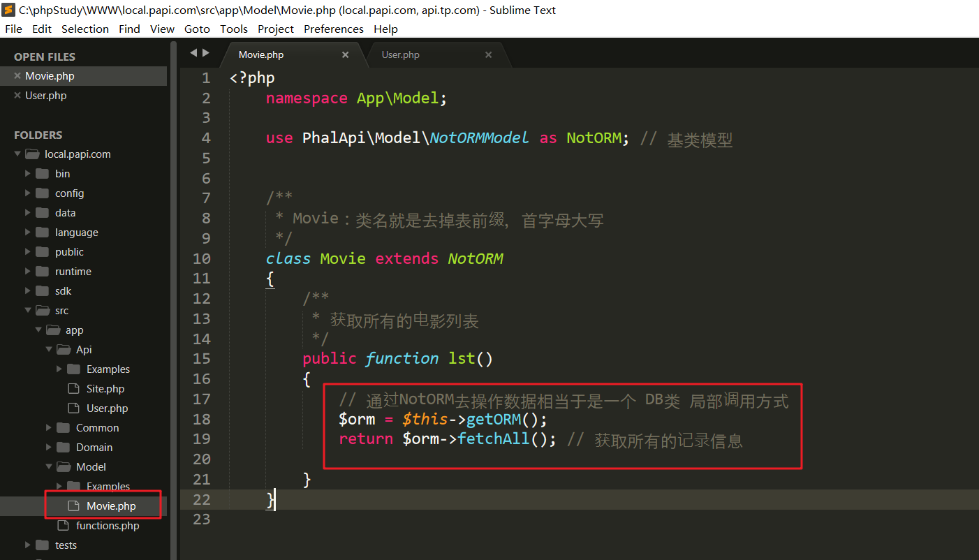Expand the data folder

click(x=28, y=213)
